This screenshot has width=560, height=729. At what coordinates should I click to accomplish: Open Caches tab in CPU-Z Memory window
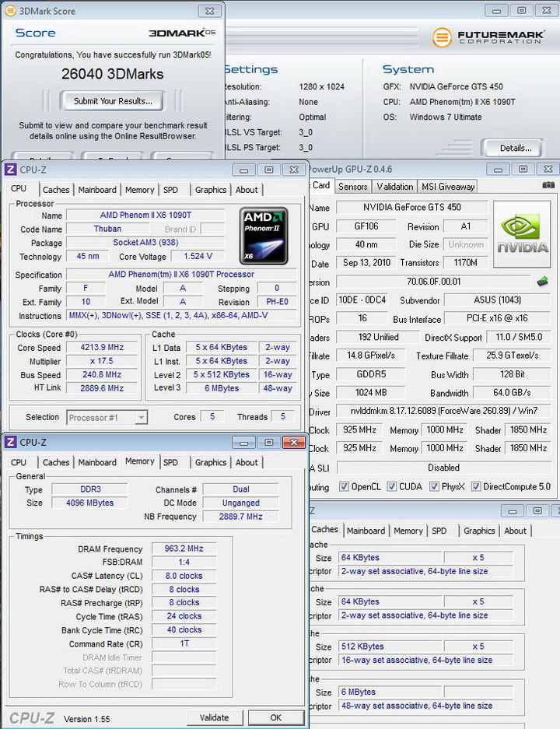[56, 462]
